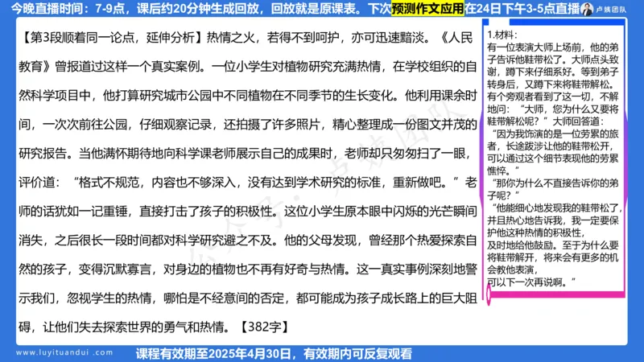Click '在24日下午3-5点直播' banner text
The image size is (644, 362).
[x=522, y=9]
